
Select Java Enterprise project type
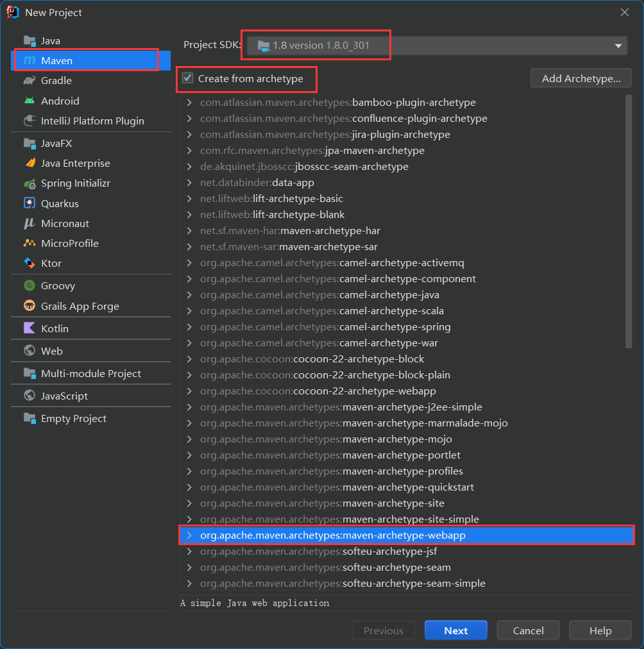75,164
